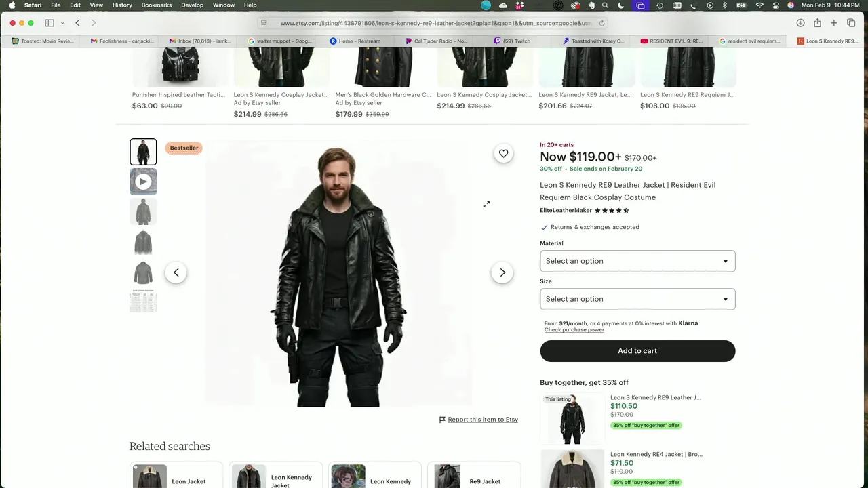Image resolution: width=868 pixels, height=488 pixels.
Task: Add the jacket to cart
Action: 637,351
